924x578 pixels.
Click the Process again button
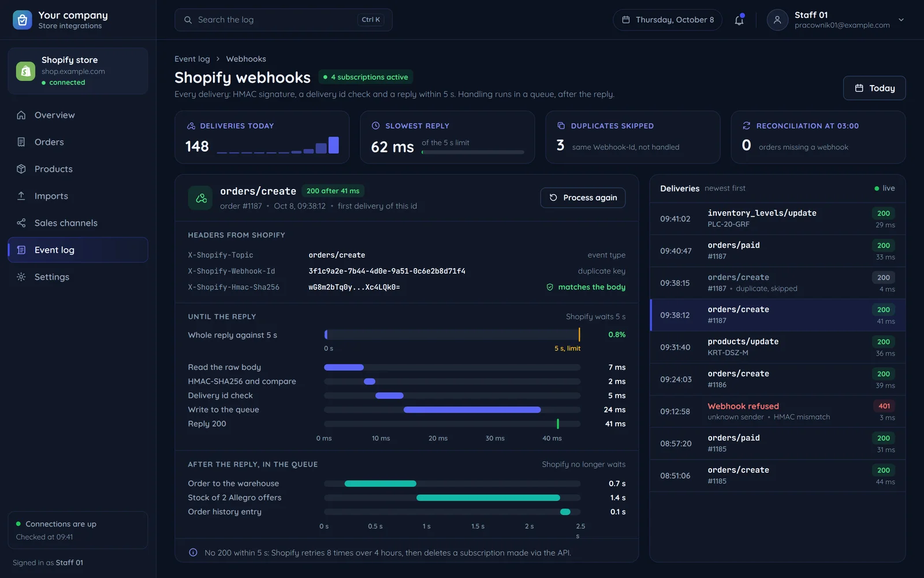click(x=583, y=198)
